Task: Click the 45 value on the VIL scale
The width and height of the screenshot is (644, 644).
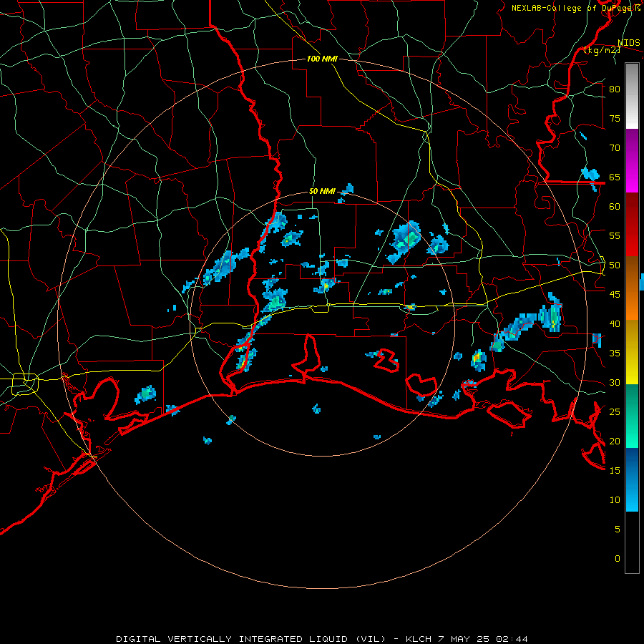Action: point(615,295)
